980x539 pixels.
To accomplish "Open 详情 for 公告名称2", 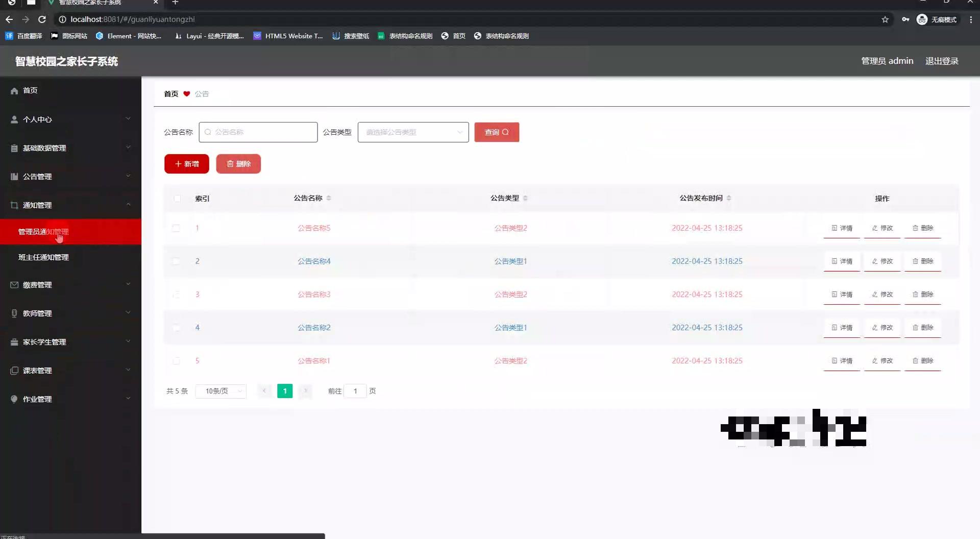I will coord(842,328).
